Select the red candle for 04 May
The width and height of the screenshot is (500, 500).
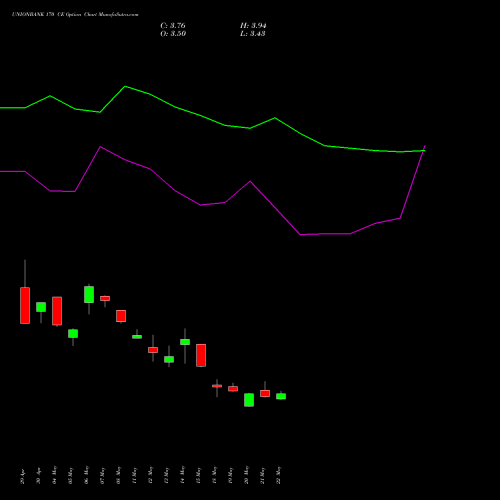57,311
